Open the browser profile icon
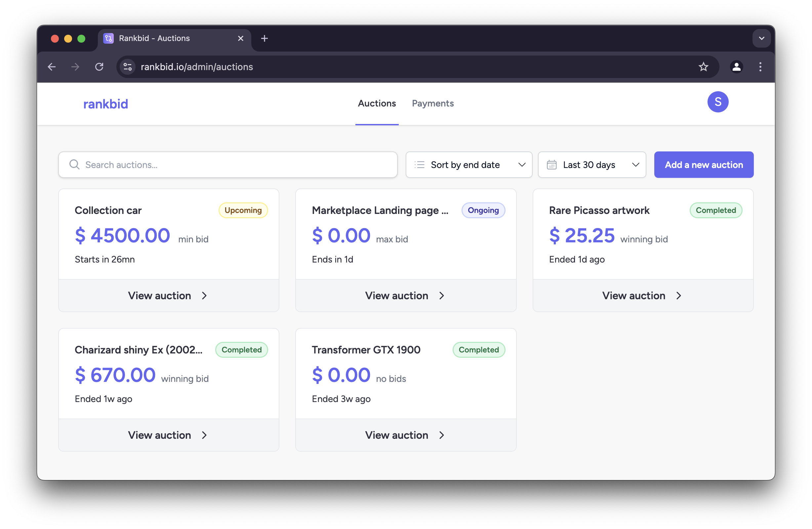 [737, 67]
